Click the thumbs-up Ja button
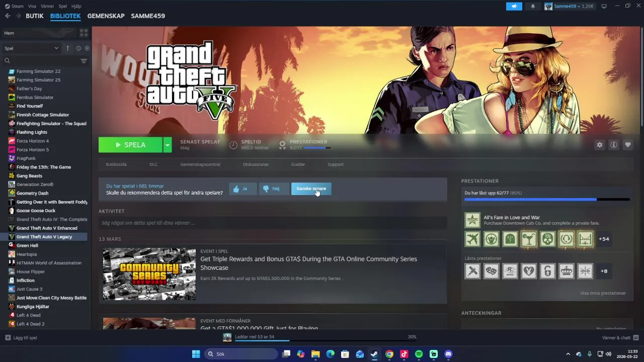Image resolution: width=644 pixels, height=362 pixels. 243,189
